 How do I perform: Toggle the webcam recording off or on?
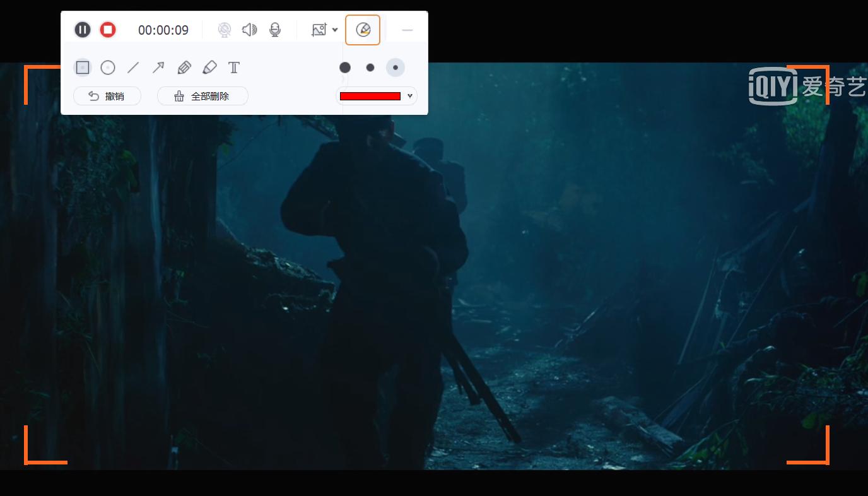225,30
